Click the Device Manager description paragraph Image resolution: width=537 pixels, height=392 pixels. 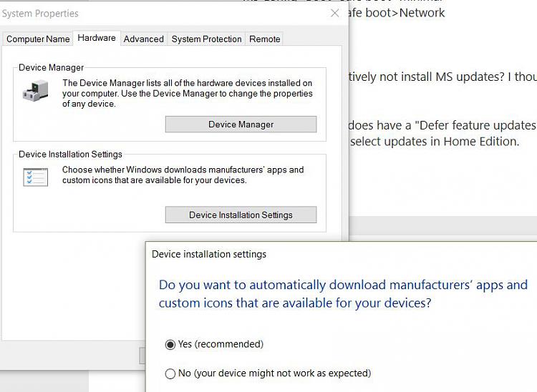click(188, 94)
